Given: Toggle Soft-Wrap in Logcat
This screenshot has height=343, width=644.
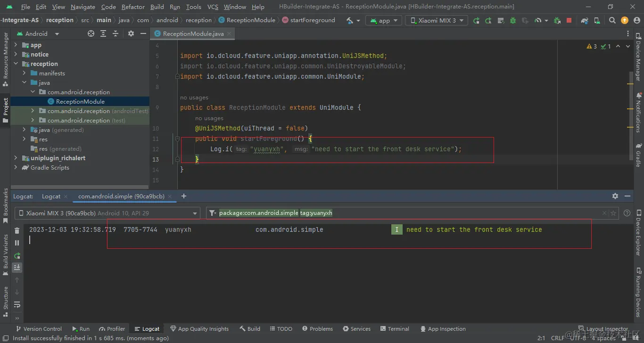Looking at the screenshot, I should (x=17, y=304).
